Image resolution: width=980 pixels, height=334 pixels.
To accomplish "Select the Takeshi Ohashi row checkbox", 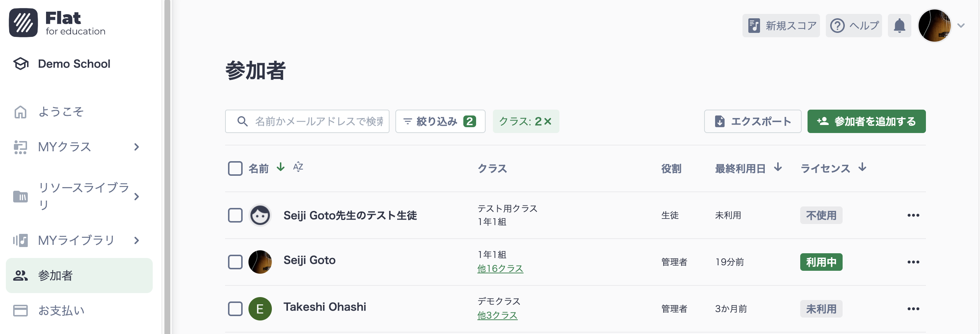I will 235,309.
